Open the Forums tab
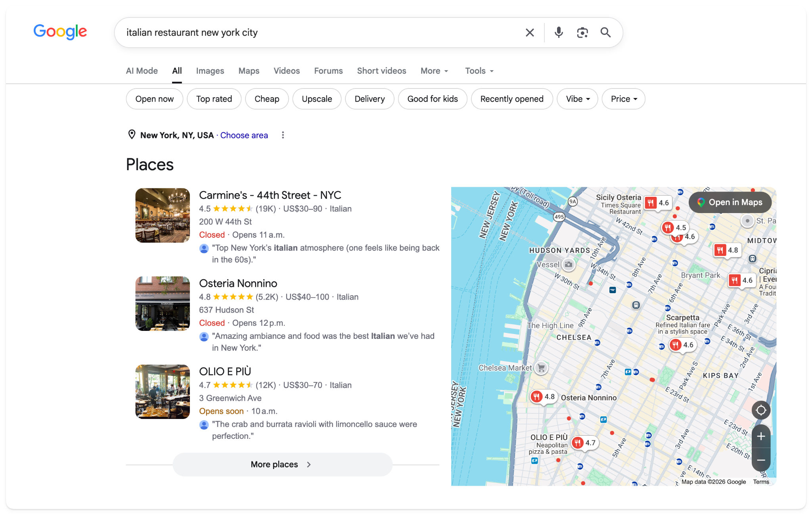Viewport: 812px width, 515px height. pyautogui.click(x=328, y=71)
